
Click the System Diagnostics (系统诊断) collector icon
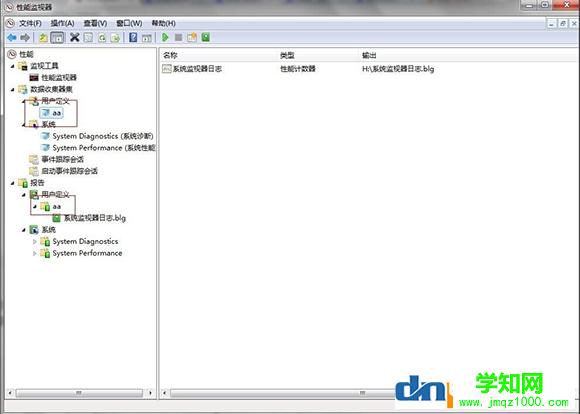point(45,136)
